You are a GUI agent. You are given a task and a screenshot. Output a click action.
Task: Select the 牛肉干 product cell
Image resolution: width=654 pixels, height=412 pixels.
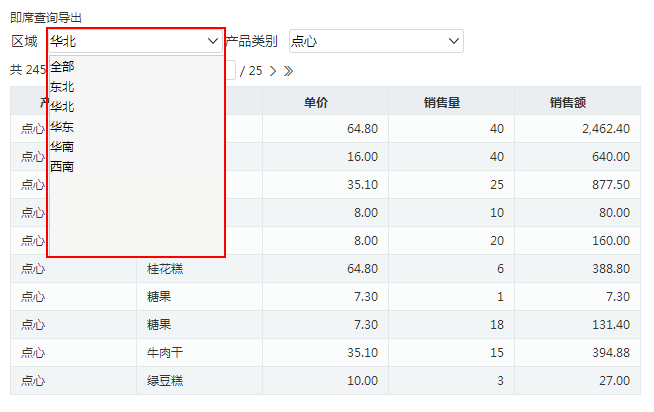tap(199, 353)
